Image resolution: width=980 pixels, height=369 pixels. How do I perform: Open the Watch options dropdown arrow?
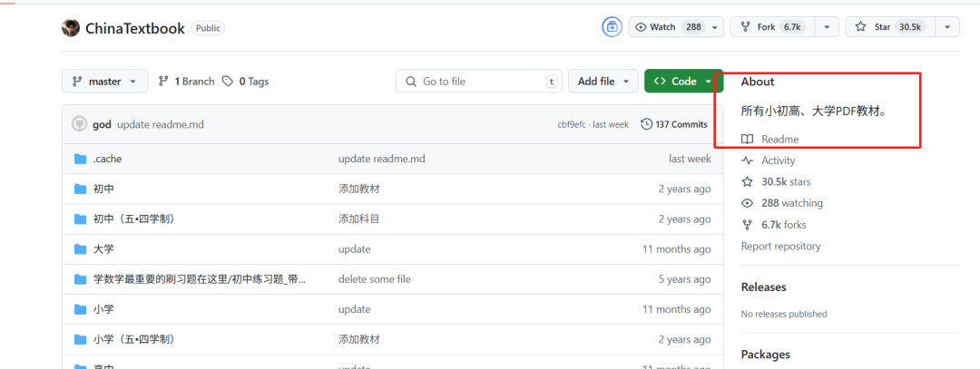713,27
